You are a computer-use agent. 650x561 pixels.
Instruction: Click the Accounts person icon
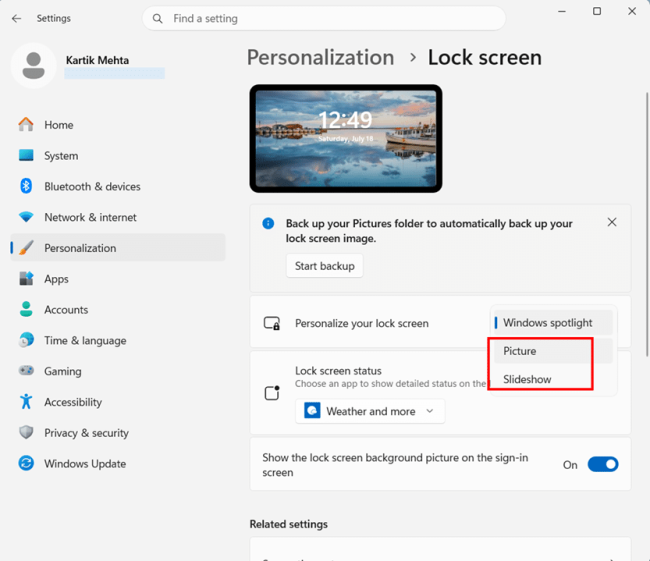point(26,309)
